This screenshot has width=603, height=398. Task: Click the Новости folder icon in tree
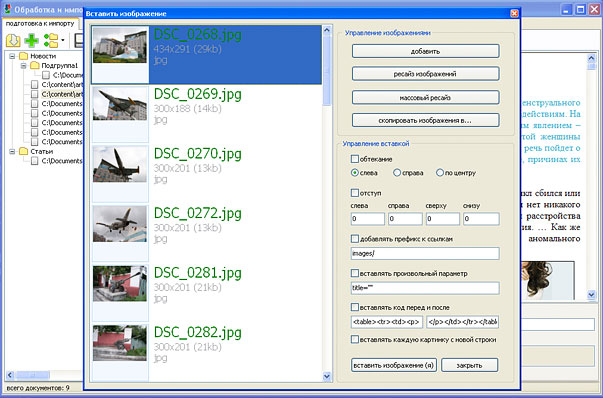[24, 56]
